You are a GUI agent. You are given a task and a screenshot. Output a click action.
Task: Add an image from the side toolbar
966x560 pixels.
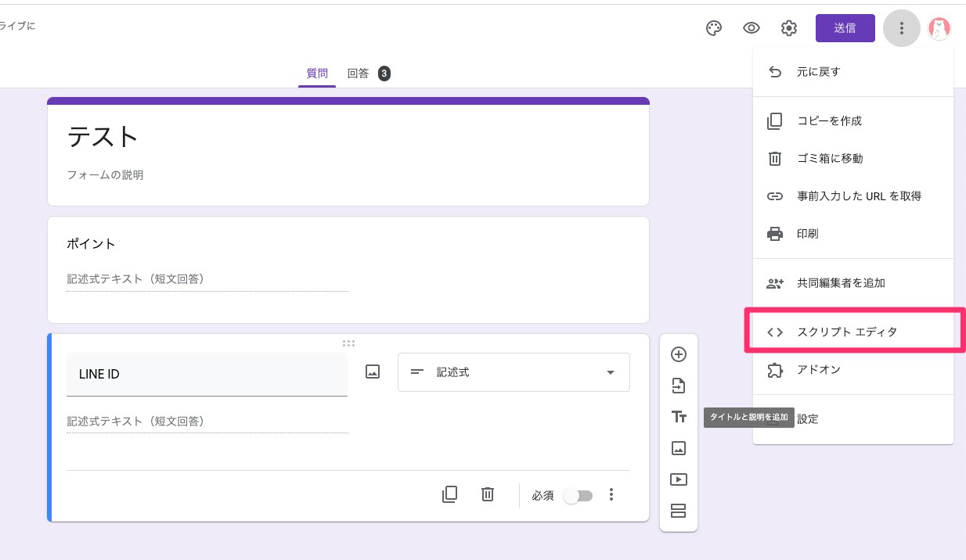[x=679, y=448]
